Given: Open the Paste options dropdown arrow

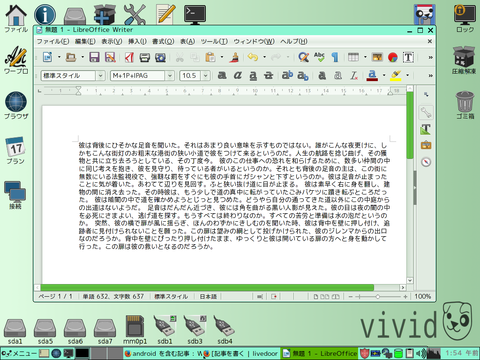Looking at the screenshot, I should [x=222, y=57].
